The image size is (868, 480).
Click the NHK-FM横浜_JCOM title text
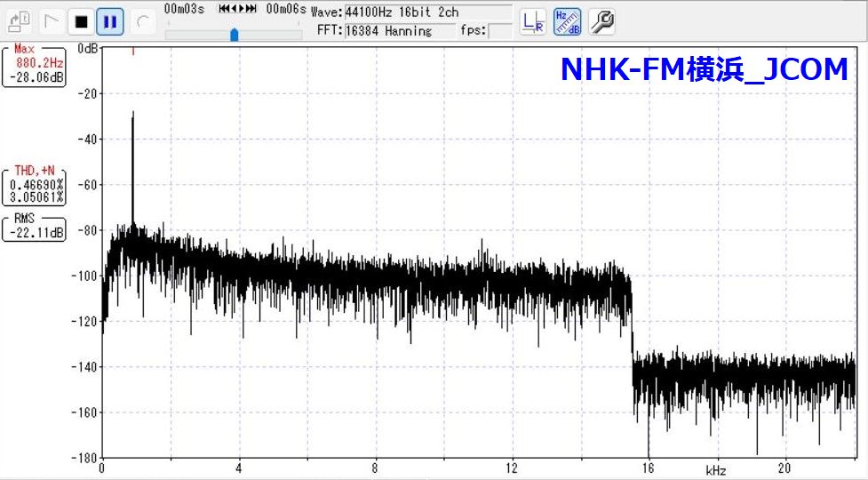[704, 70]
